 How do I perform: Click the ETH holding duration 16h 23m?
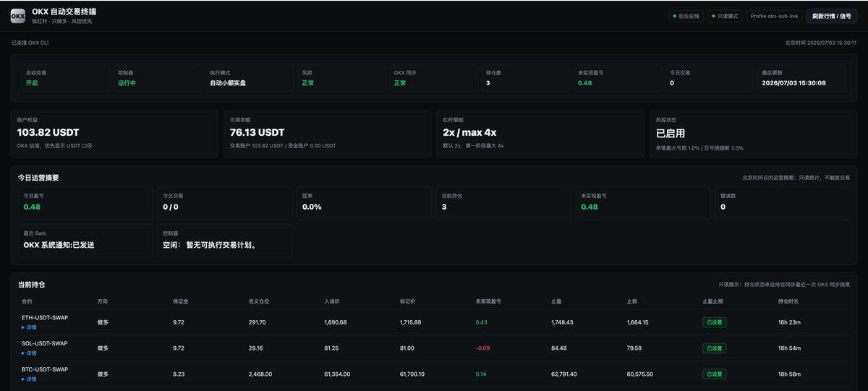pos(788,322)
